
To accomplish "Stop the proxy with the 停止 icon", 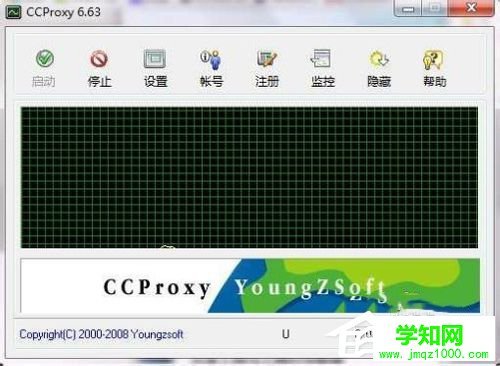I will click(99, 68).
